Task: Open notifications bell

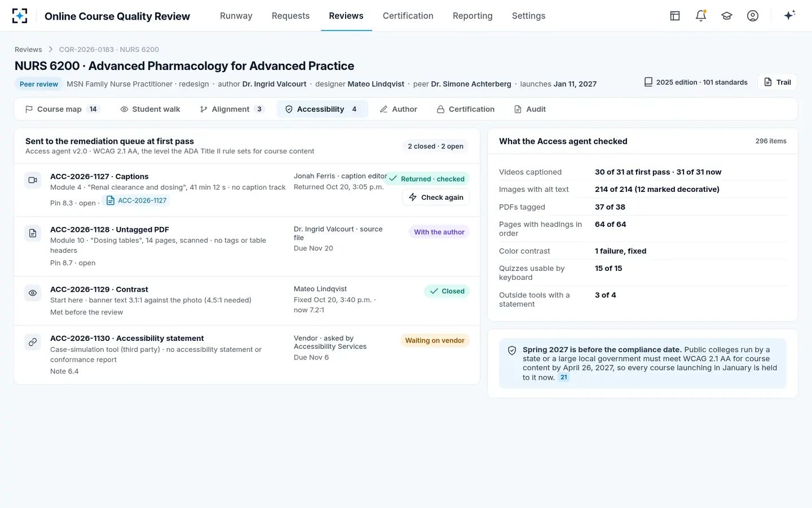Action: [701, 16]
